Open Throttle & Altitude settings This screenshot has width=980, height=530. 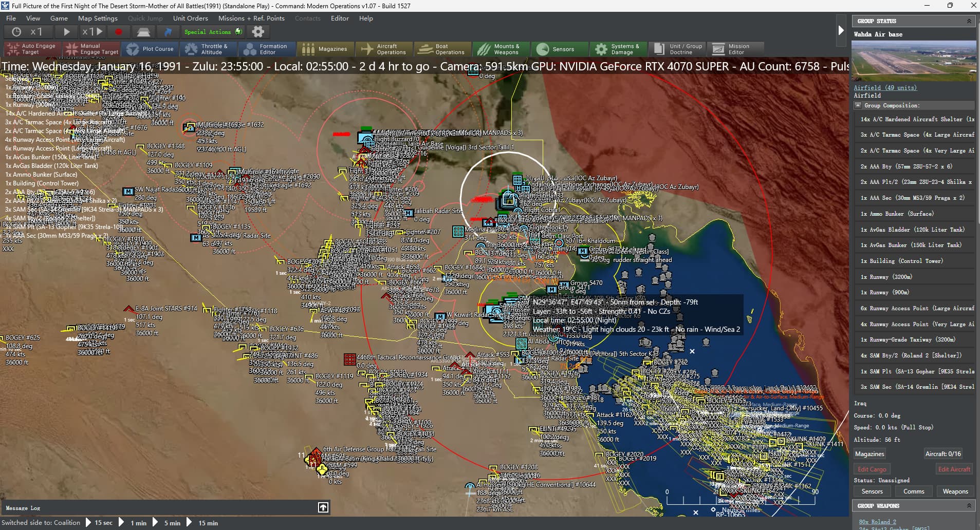[x=209, y=49]
